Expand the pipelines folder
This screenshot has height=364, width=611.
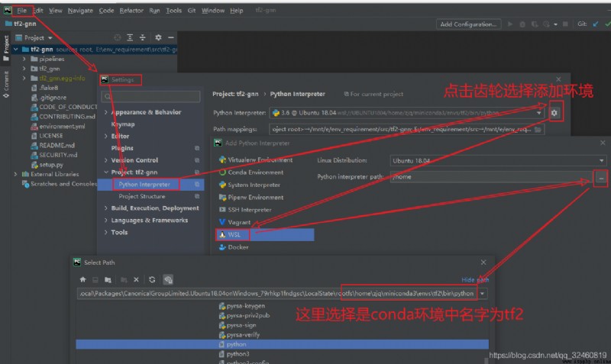pyautogui.click(x=24, y=60)
